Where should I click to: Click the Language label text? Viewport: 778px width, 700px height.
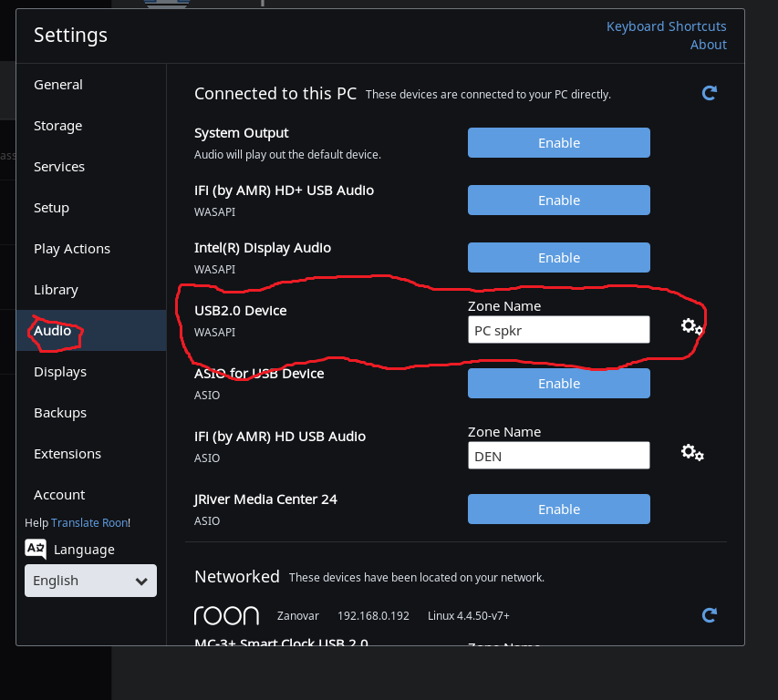pos(84,550)
